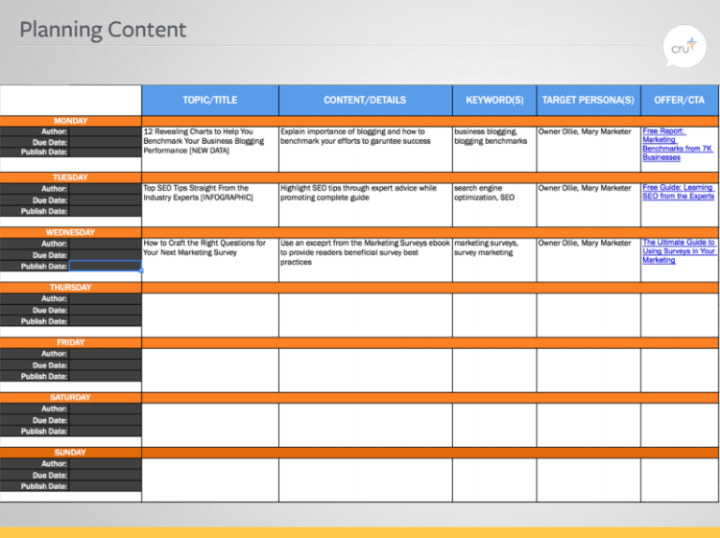
Task: Click the TUESDAY row header
Action: [x=71, y=178]
